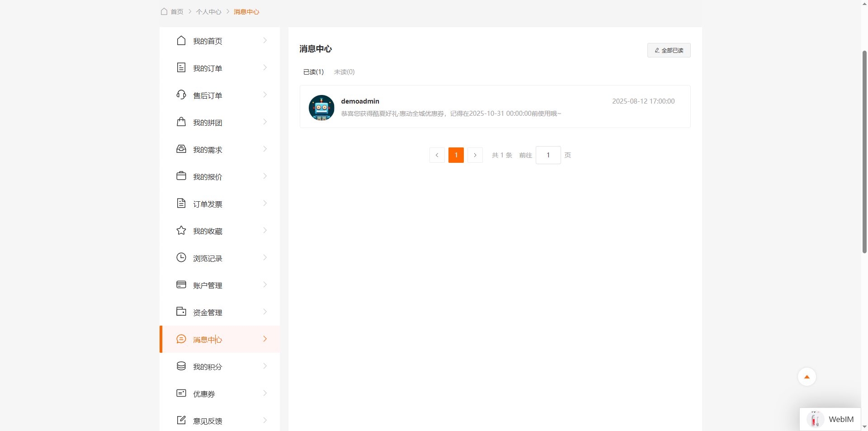Screen dimensions: 868x431
Task: Click the 浏览记录 clock icon
Action: (x=181, y=258)
